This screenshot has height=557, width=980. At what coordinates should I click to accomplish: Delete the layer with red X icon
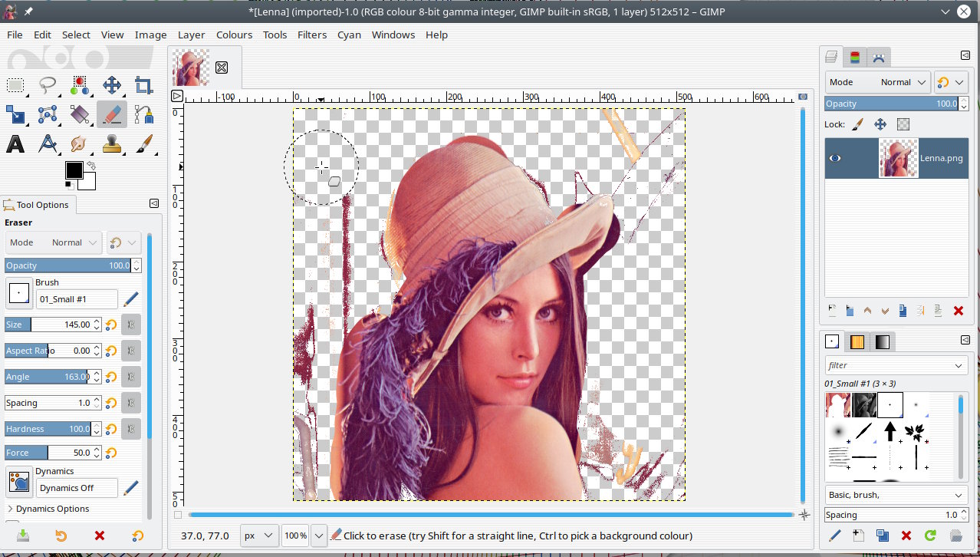[958, 311]
